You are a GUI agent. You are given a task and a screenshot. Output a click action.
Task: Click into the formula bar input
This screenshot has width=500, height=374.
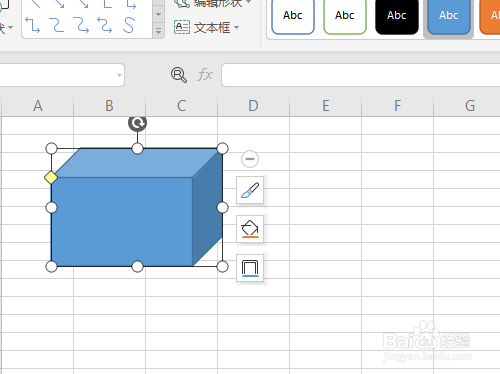pyautogui.click(x=361, y=75)
